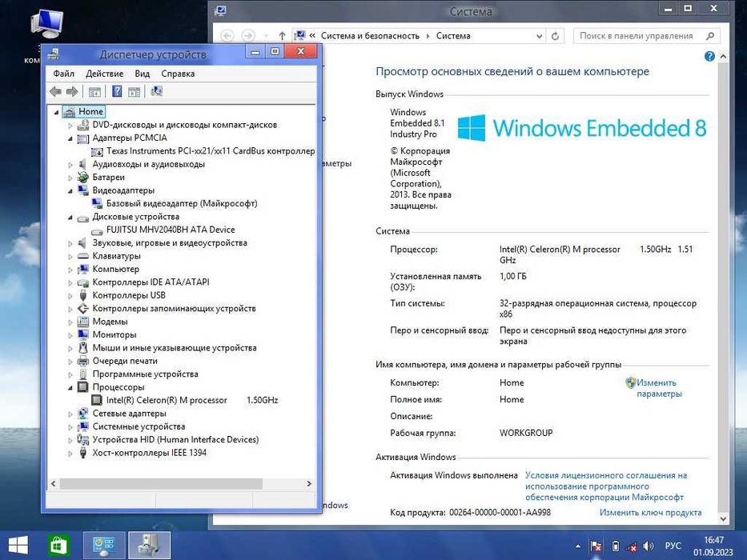Collapse the Дисковые устройства node
747x560 pixels.
(70, 217)
